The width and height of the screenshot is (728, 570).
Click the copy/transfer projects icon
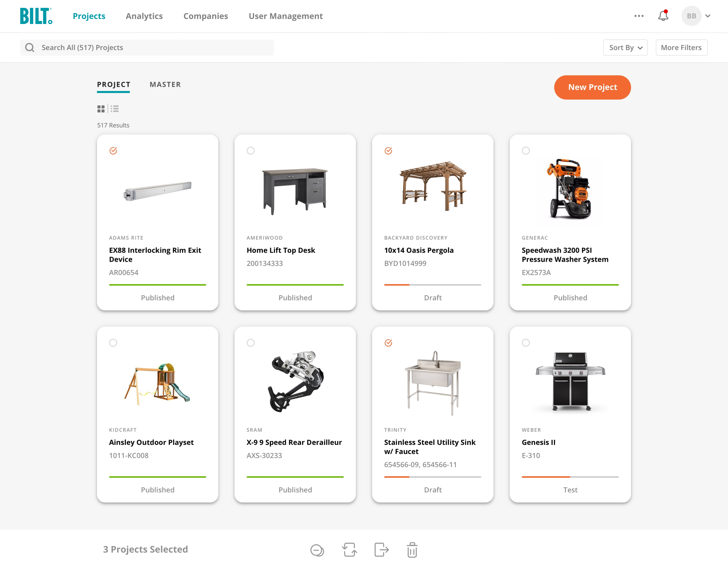[349, 550]
